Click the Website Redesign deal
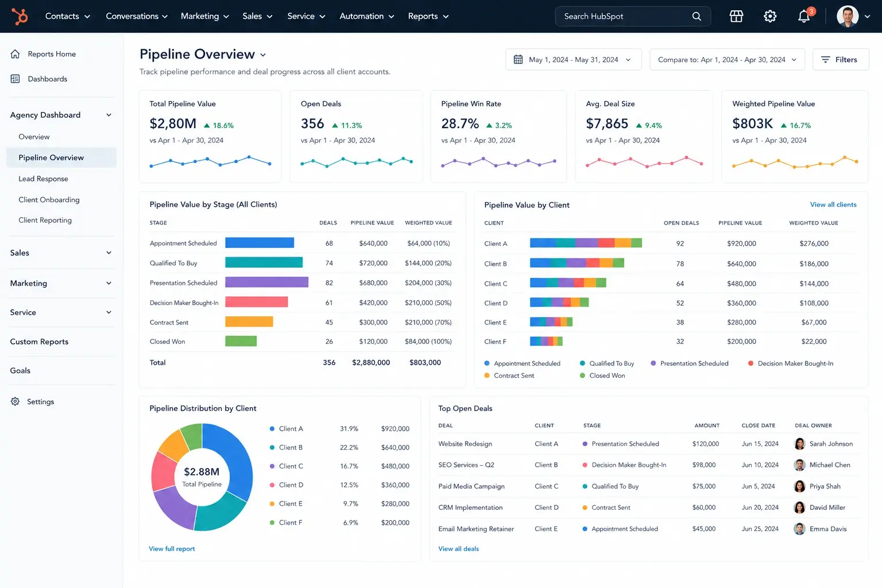882x588 pixels. coord(465,444)
